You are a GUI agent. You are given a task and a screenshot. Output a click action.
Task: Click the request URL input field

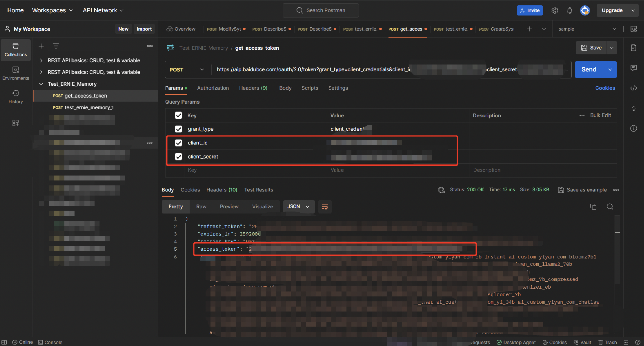(x=391, y=70)
